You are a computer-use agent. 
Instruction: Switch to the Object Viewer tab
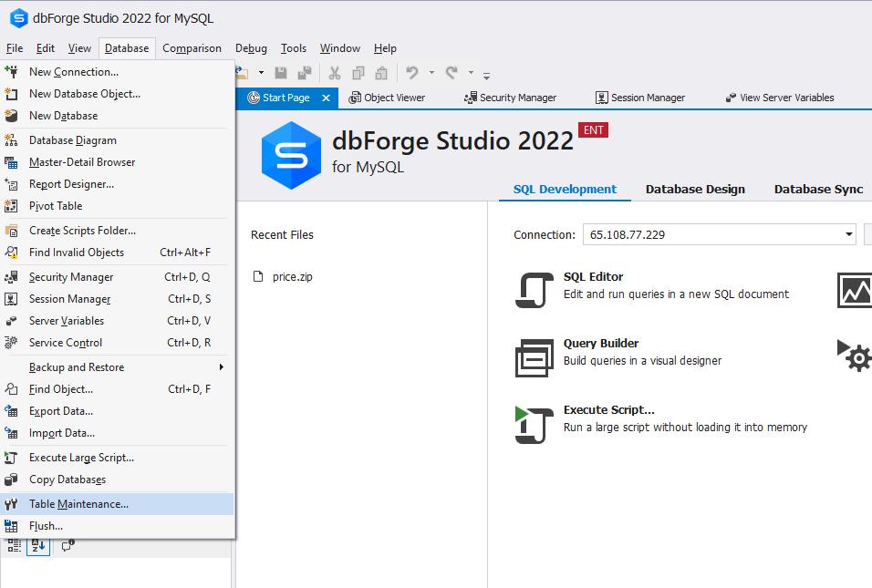(x=387, y=98)
